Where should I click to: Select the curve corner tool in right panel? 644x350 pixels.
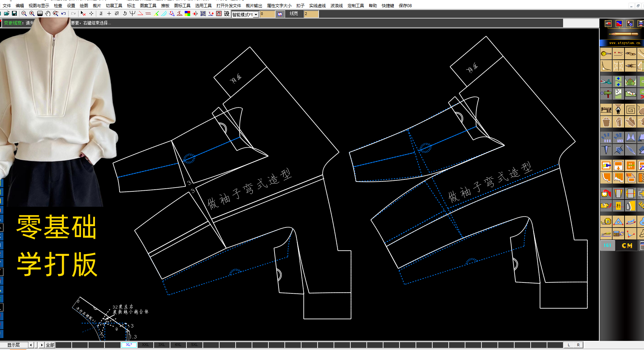pos(606,66)
